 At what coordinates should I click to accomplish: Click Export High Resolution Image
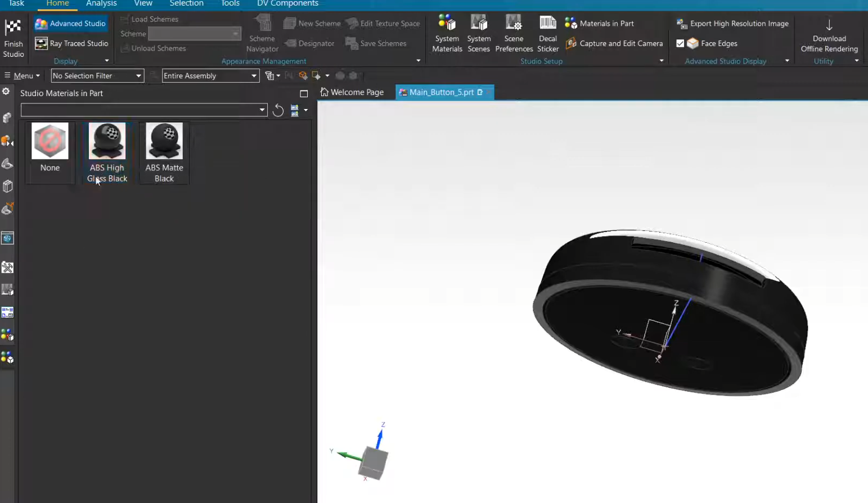[732, 24]
